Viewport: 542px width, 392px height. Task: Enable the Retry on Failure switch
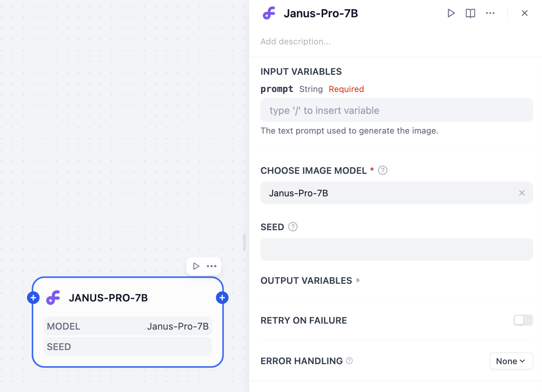click(x=523, y=320)
